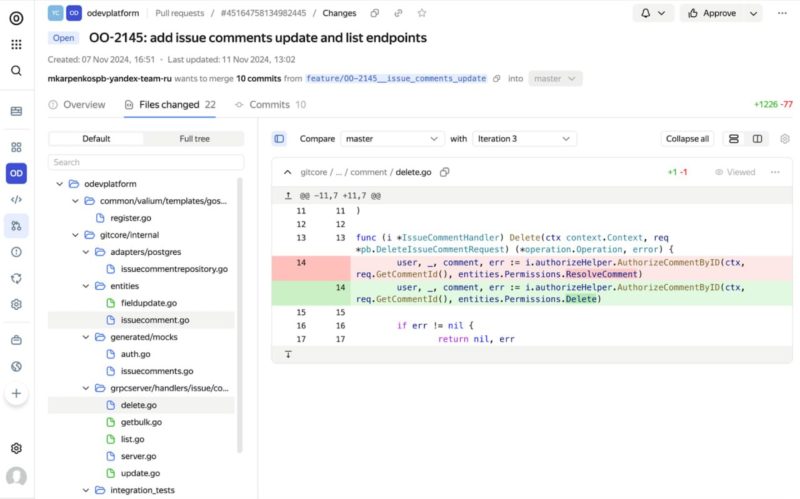Switch to unified diff view icon

[734, 139]
